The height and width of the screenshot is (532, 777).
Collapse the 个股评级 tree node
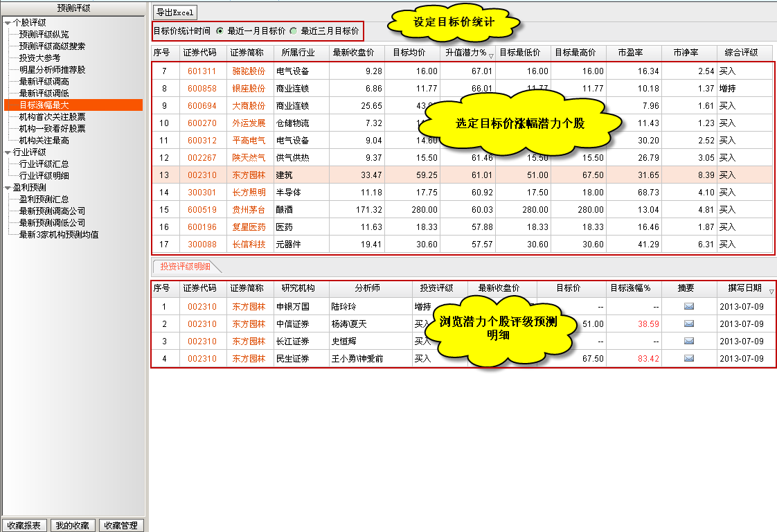[8, 23]
